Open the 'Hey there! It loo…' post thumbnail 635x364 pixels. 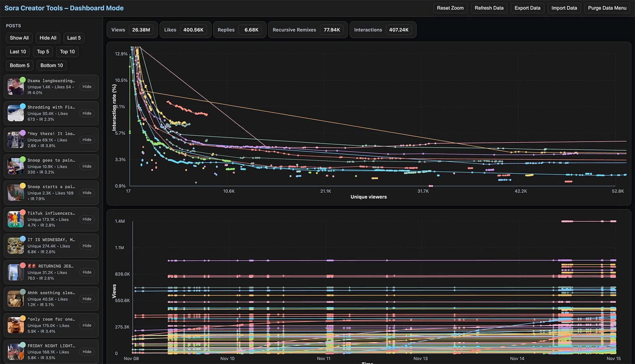15,140
